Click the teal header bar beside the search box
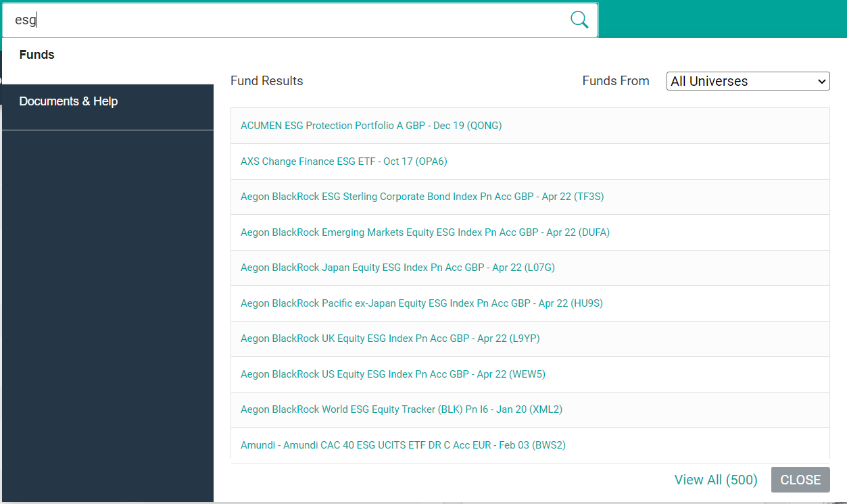The image size is (847, 504). tap(722, 19)
